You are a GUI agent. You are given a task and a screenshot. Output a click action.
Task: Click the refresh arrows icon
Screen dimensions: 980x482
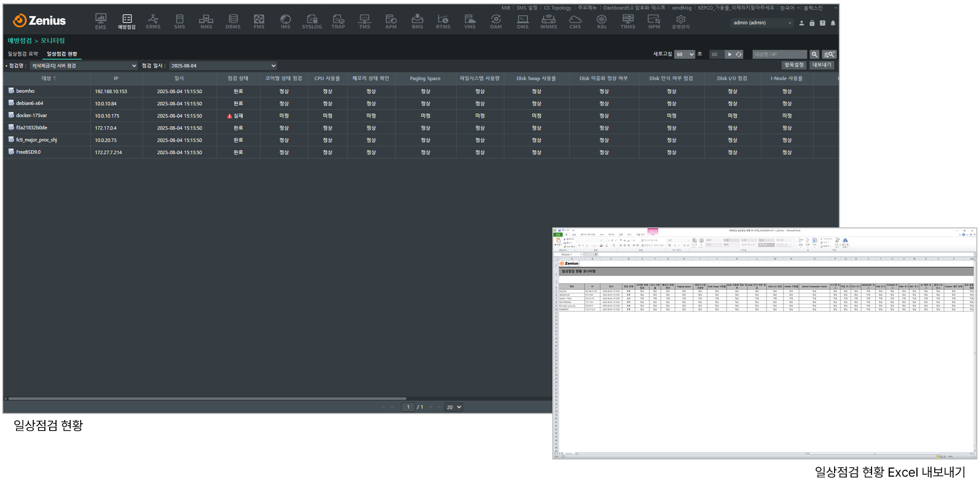tap(739, 55)
